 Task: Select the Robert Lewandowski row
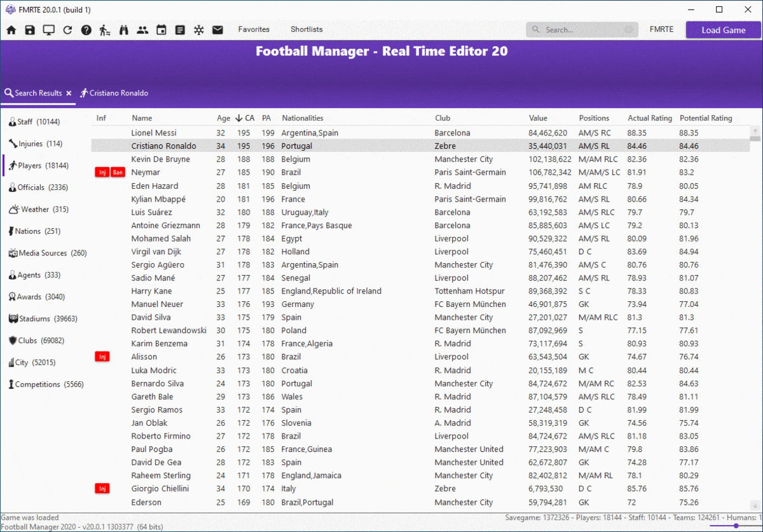[420, 331]
